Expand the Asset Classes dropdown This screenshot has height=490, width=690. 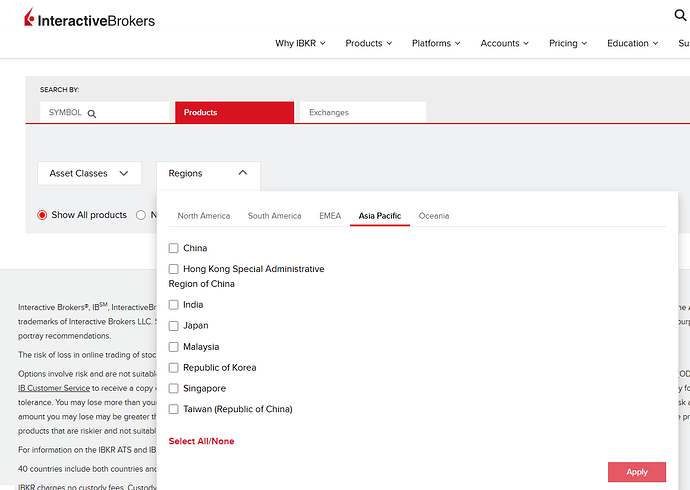click(x=89, y=173)
